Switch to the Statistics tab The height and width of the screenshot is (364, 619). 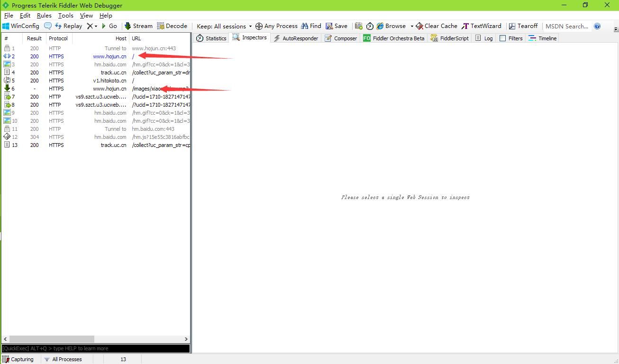click(211, 38)
